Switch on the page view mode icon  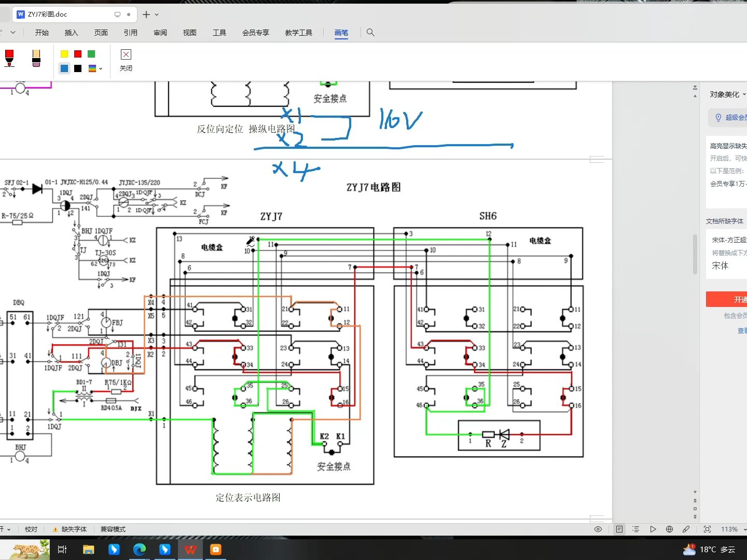[x=619, y=529]
